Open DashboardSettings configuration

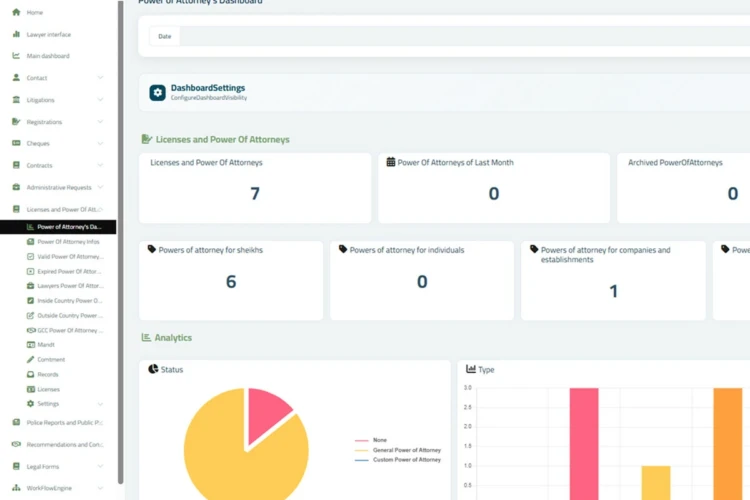(x=208, y=88)
